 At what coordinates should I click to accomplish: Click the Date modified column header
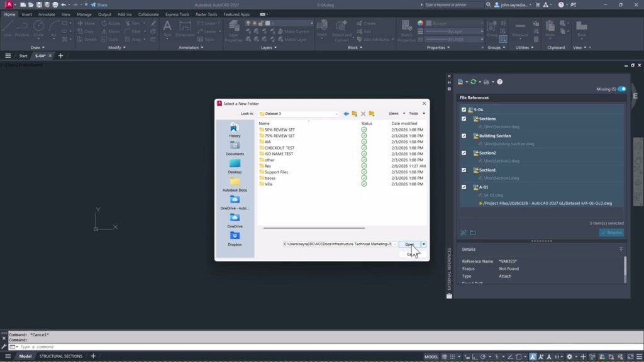click(x=404, y=124)
